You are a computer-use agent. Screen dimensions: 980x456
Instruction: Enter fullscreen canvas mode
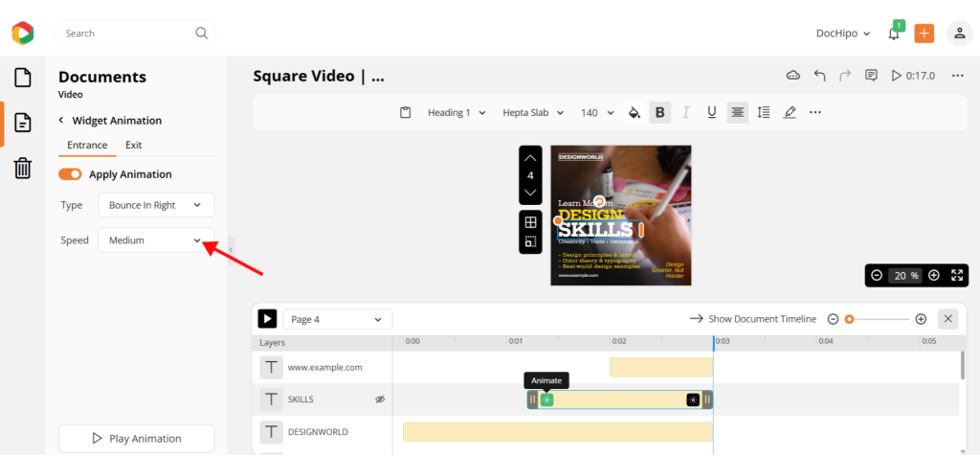point(957,275)
